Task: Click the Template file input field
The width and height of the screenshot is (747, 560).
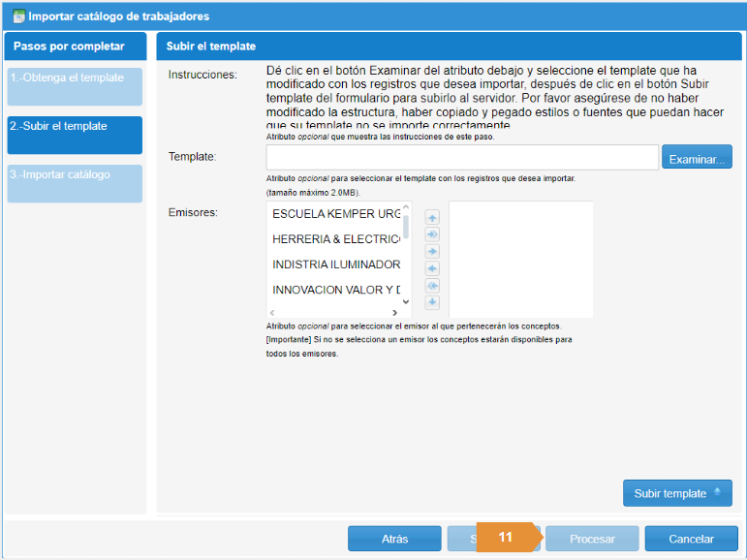Action: coord(462,158)
